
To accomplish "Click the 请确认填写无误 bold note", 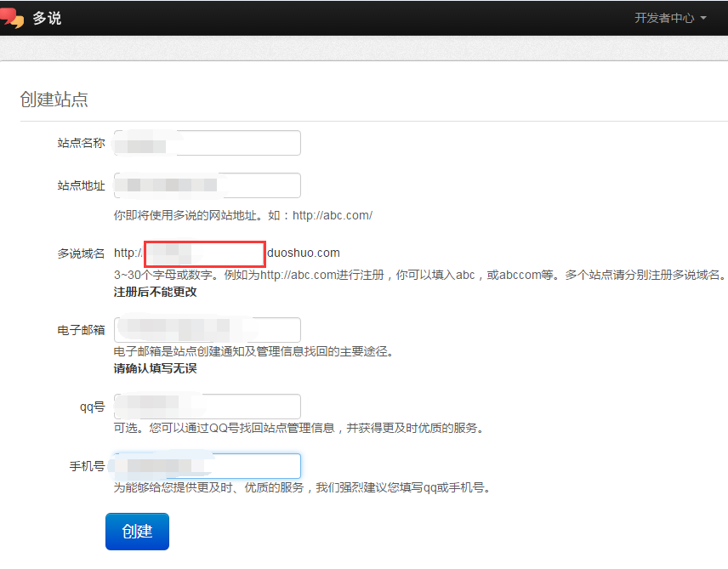I will 155,368.
